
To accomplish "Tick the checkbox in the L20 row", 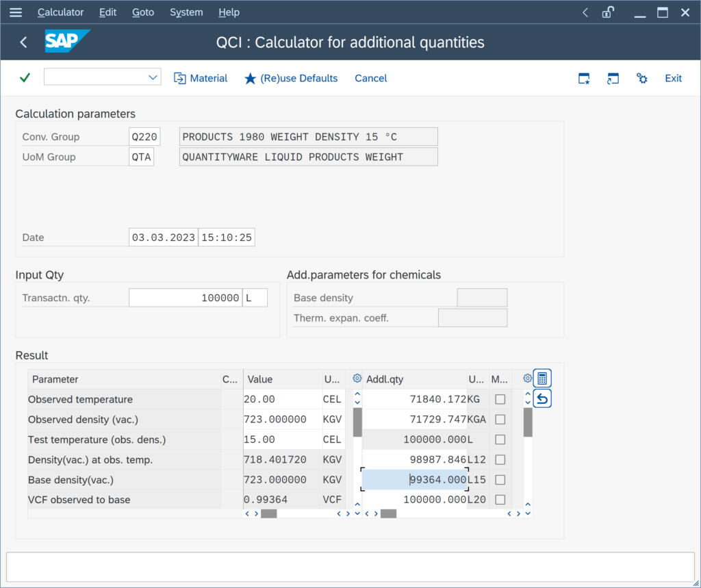I will pyautogui.click(x=500, y=500).
